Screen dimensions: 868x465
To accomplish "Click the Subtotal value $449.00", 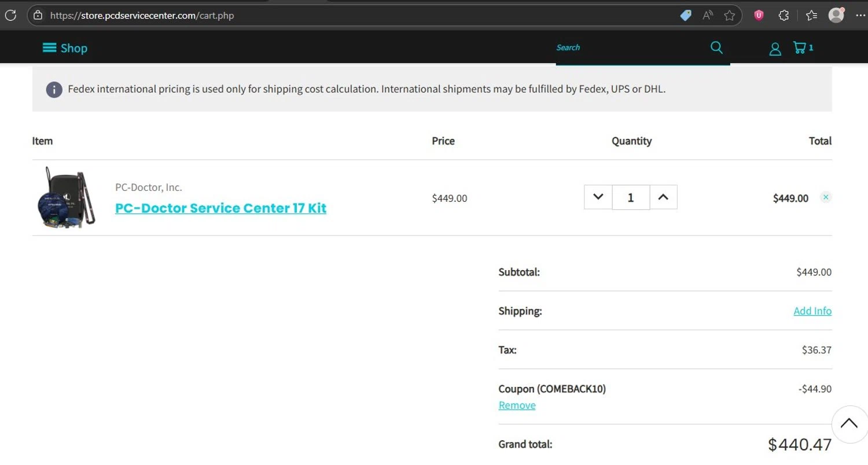I will (x=814, y=272).
